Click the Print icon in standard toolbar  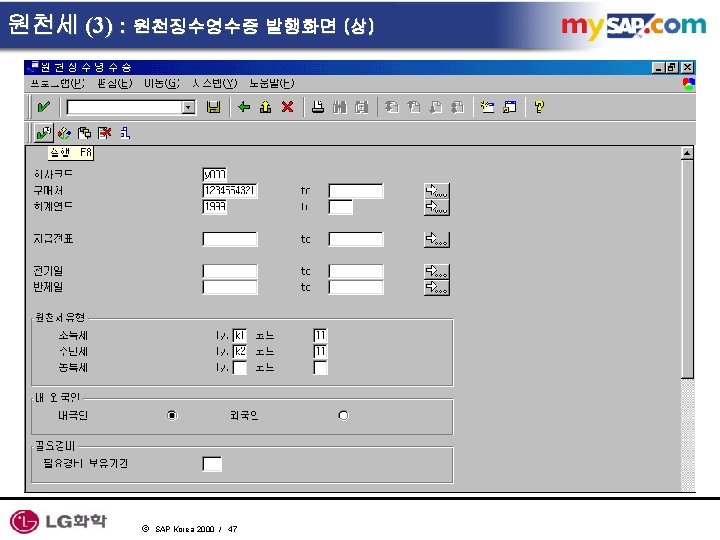pyautogui.click(x=318, y=107)
